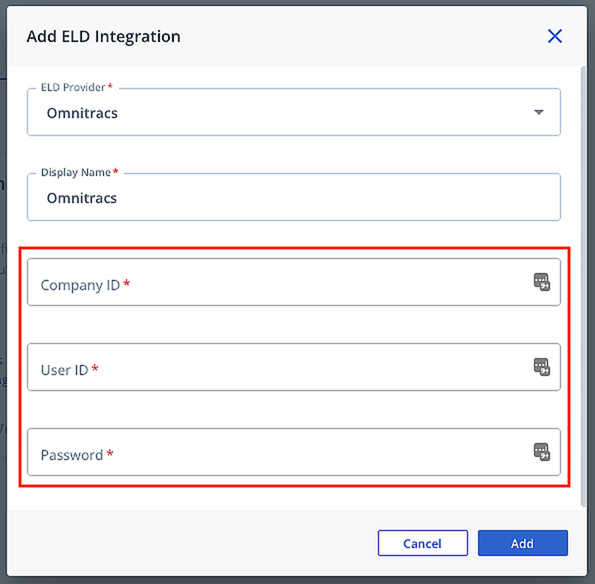Cancel the ELD integration form

pyautogui.click(x=423, y=543)
